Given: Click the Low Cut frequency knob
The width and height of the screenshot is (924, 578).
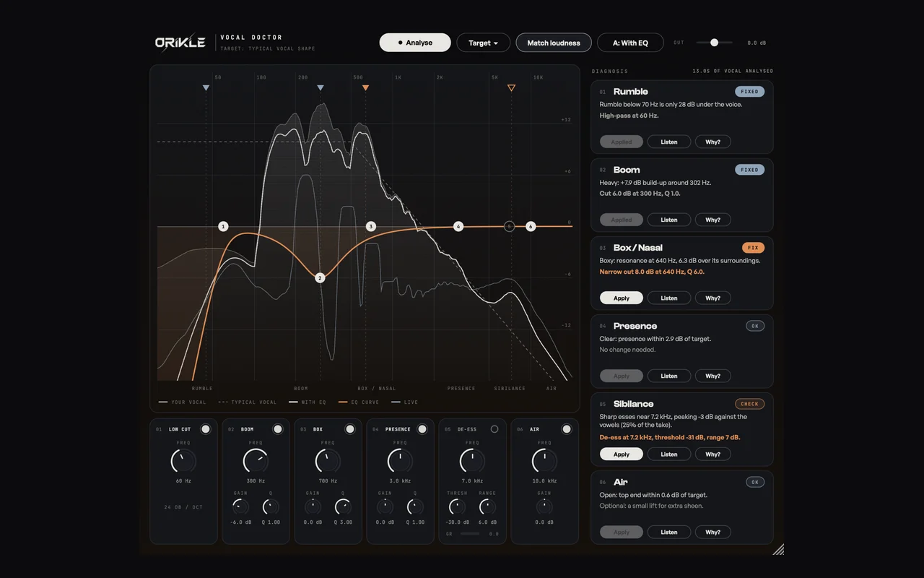Looking at the screenshot, I should 183,461.
